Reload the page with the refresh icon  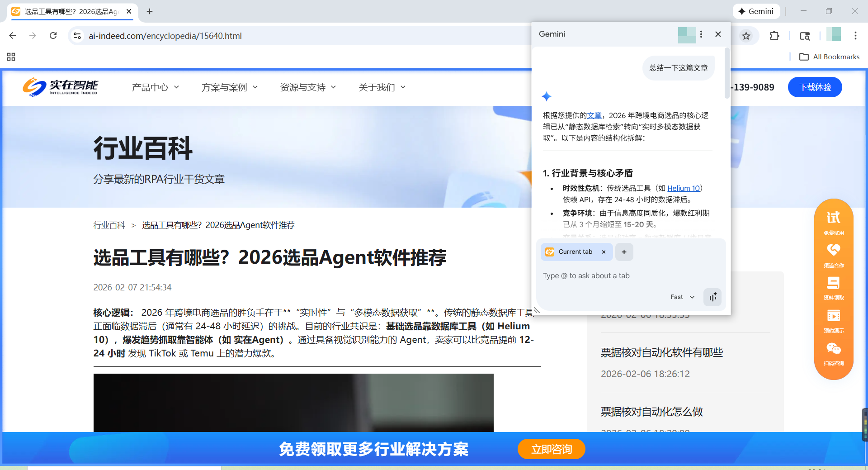tap(53, 36)
